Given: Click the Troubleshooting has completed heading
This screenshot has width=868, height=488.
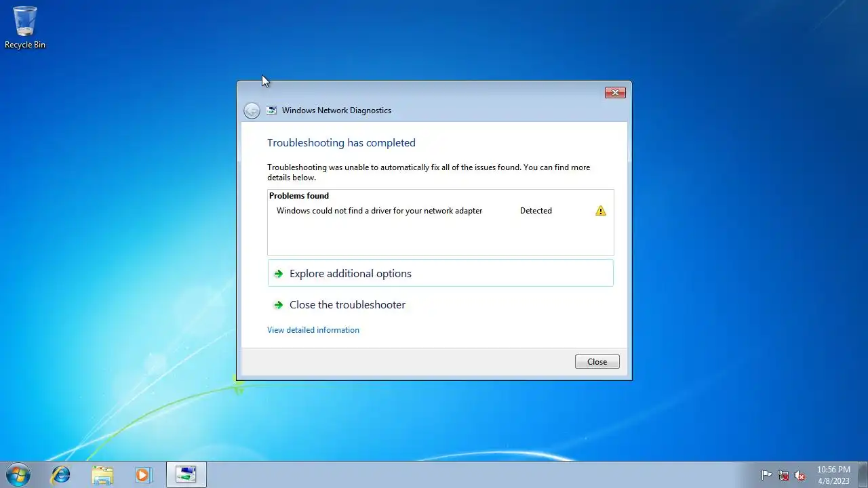Looking at the screenshot, I should pos(341,143).
